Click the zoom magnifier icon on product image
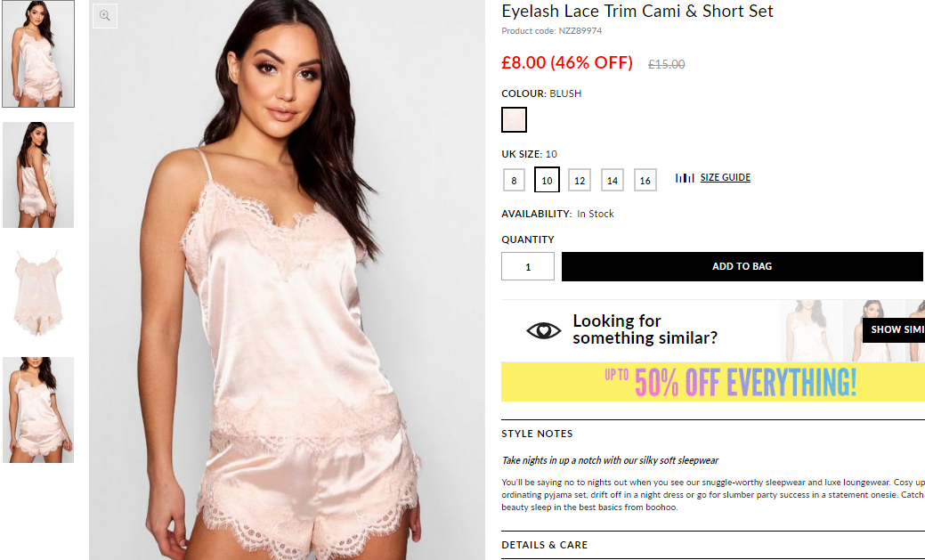This screenshot has height=560, width=925. tap(105, 16)
